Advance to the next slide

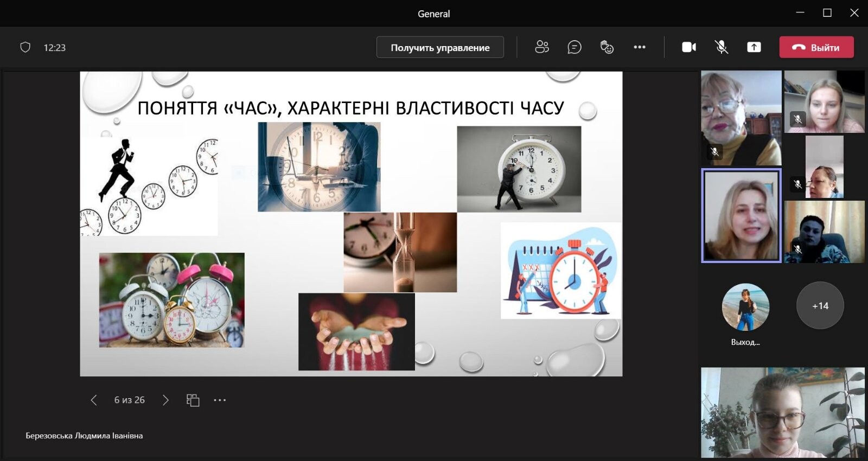point(165,400)
